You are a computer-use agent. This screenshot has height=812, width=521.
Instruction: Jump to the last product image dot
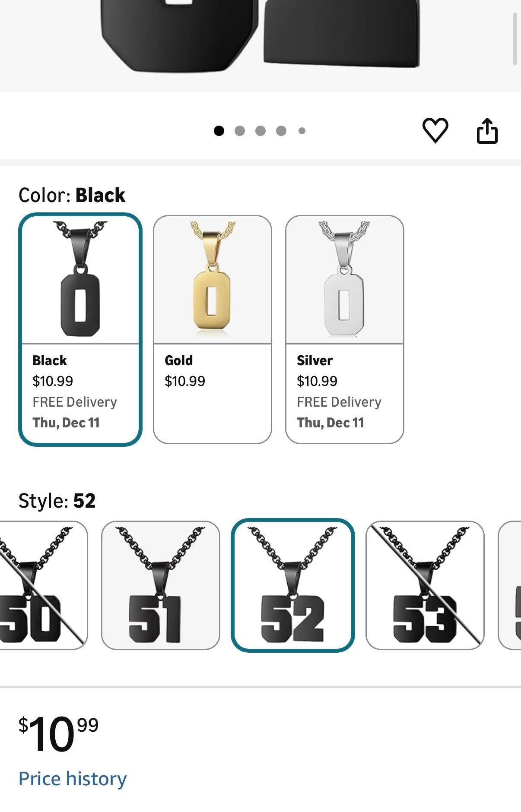(x=302, y=130)
